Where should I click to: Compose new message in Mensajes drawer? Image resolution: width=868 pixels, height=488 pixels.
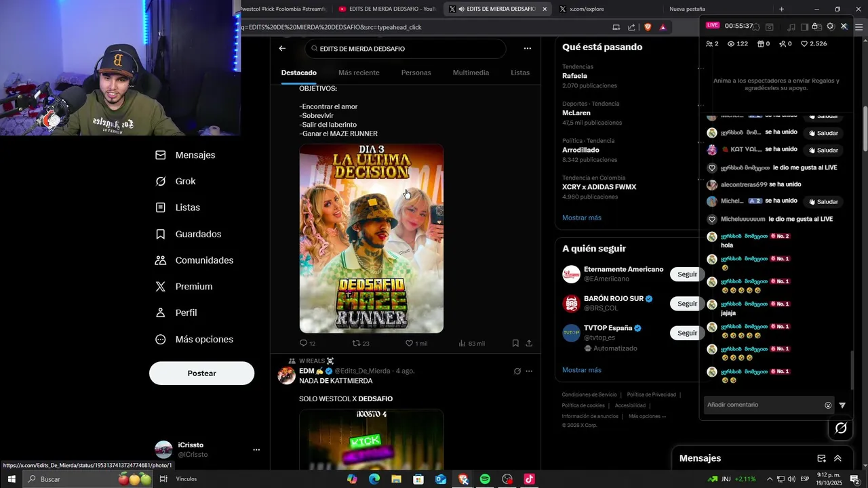(821, 458)
